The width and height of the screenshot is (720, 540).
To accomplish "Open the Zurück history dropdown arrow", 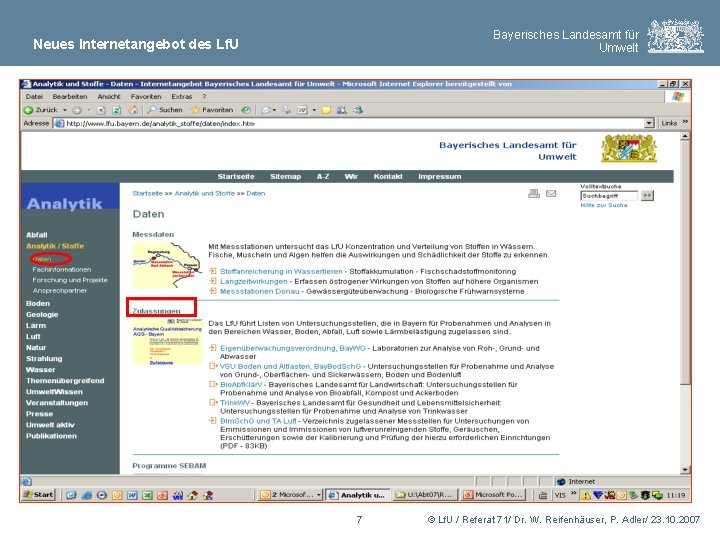I will click(x=65, y=110).
